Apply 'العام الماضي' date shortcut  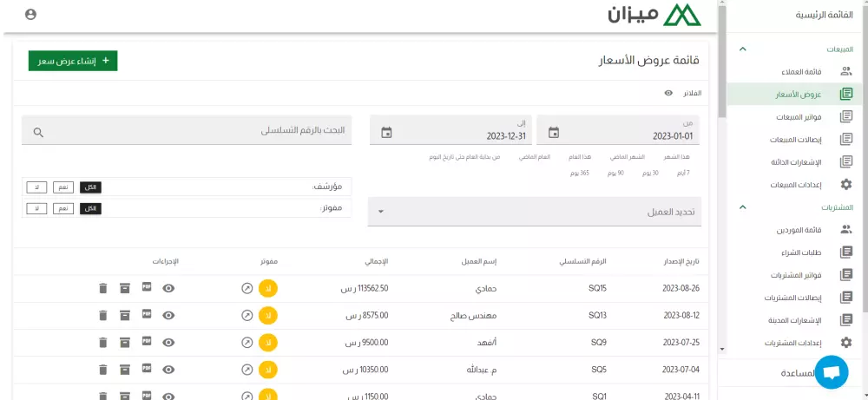pos(535,157)
